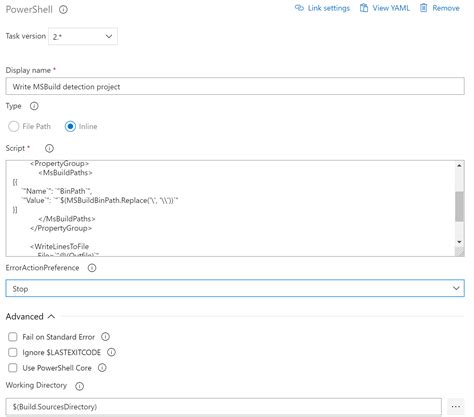The width and height of the screenshot is (474, 417).
Task: Click info icon for Use PowerShell Core
Action: coord(102,368)
